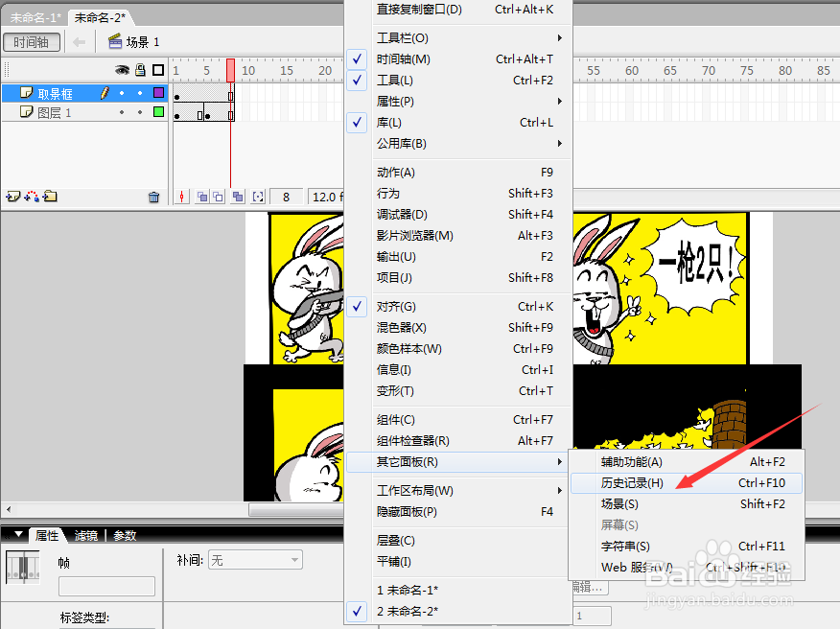Image resolution: width=840 pixels, height=629 pixels.
Task: Delete layer with the trash icon
Action: (153, 198)
